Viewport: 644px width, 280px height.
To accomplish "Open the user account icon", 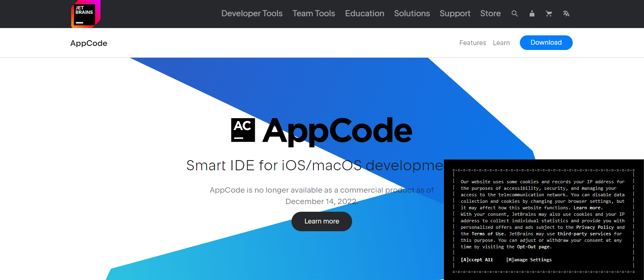I will pyautogui.click(x=532, y=13).
